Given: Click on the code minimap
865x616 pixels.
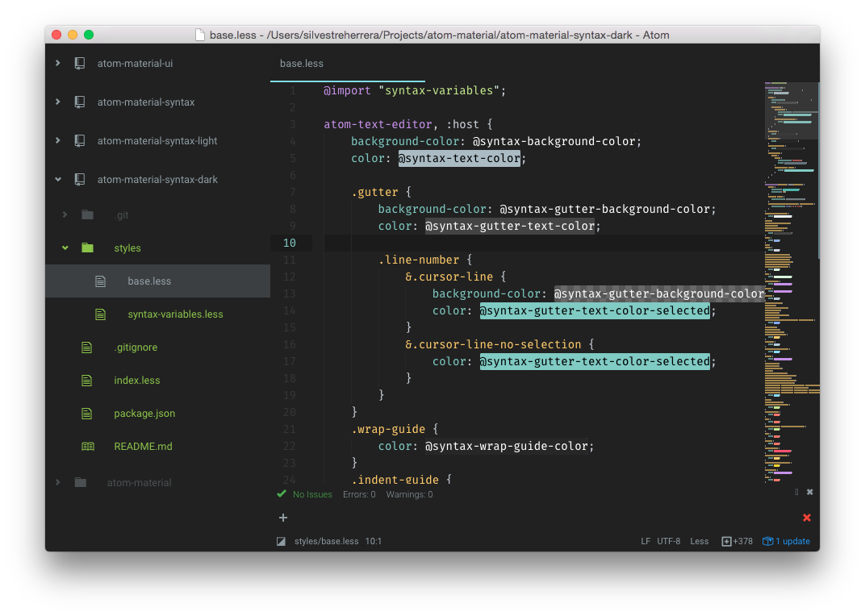Looking at the screenshot, I should tap(791, 282).
